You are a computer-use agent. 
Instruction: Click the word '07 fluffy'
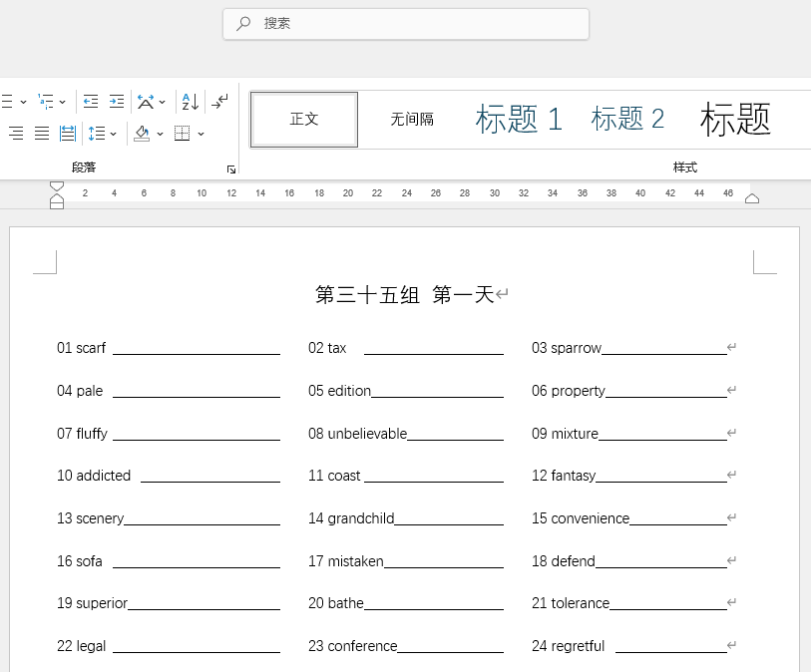[82, 434]
